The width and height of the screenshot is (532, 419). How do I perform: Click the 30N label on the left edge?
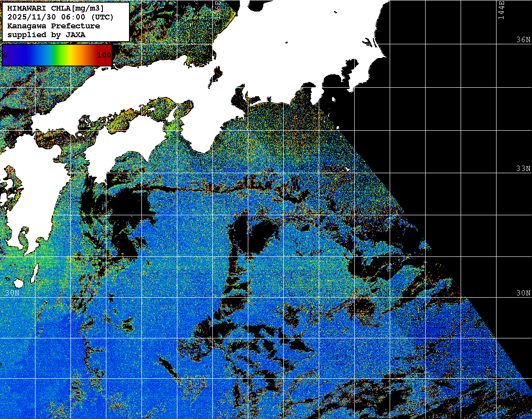point(12,293)
